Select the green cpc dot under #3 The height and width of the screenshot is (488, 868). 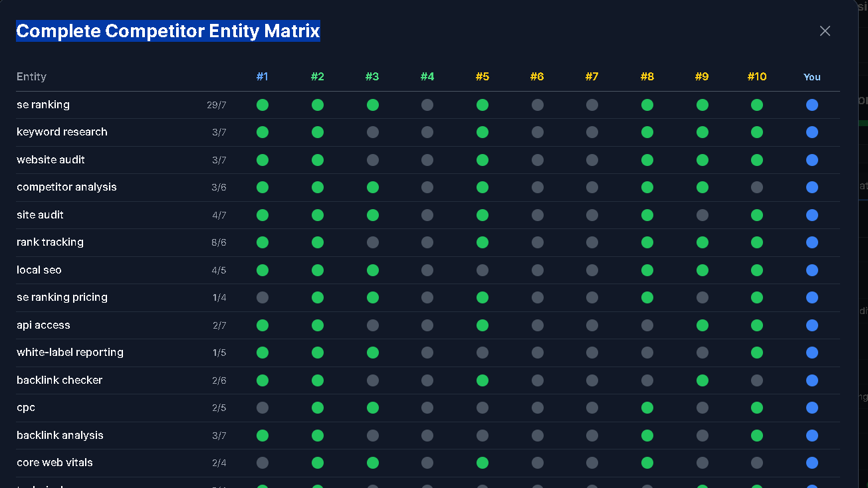point(372,408)
